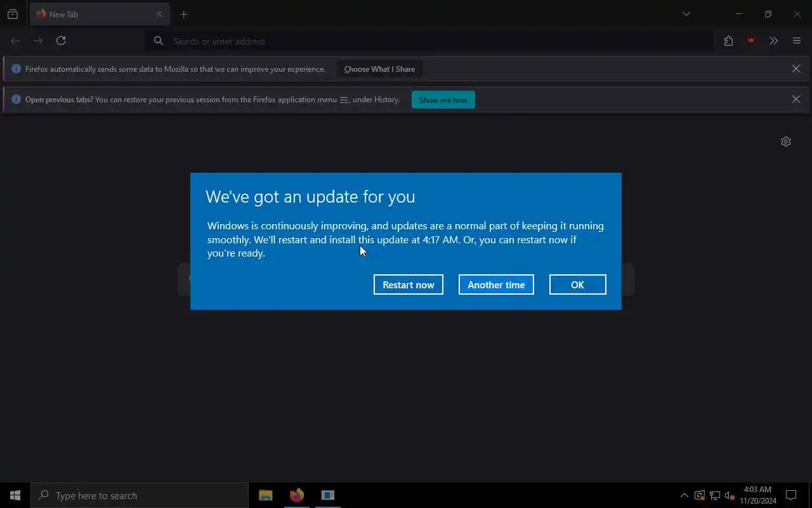Close the New Tab tab
Screen dimensions: 812x508
tap(159, 14)
